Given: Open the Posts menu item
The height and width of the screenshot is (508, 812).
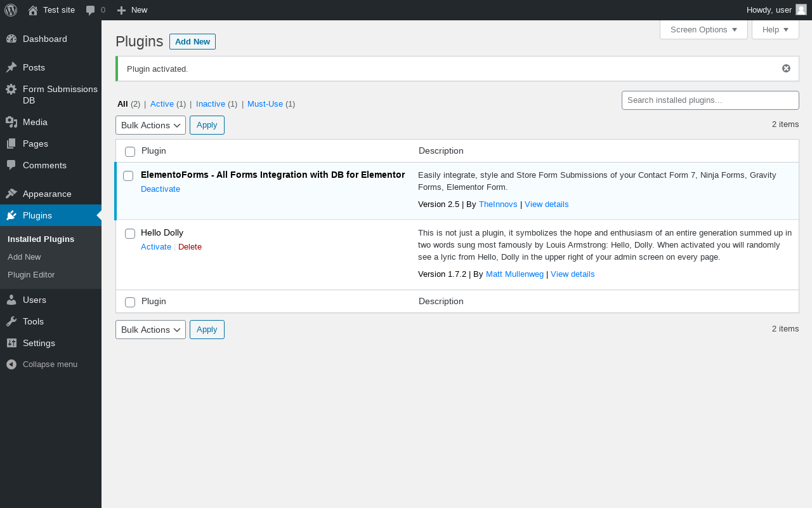Looking at the screenshot, I should coord(51,67).
